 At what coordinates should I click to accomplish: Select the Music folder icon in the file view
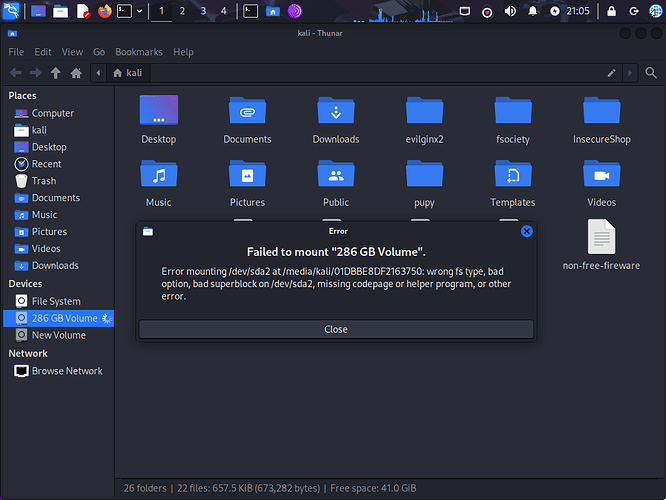click(x=159, y=173)
